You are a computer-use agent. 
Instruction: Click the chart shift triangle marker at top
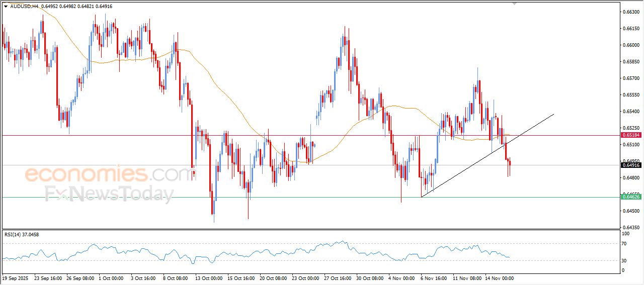514,4
